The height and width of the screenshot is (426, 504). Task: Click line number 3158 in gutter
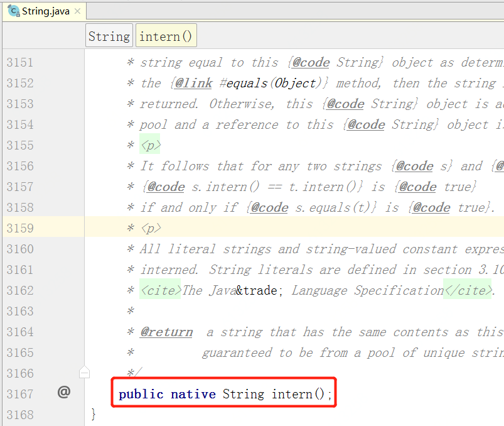(20, 207)
